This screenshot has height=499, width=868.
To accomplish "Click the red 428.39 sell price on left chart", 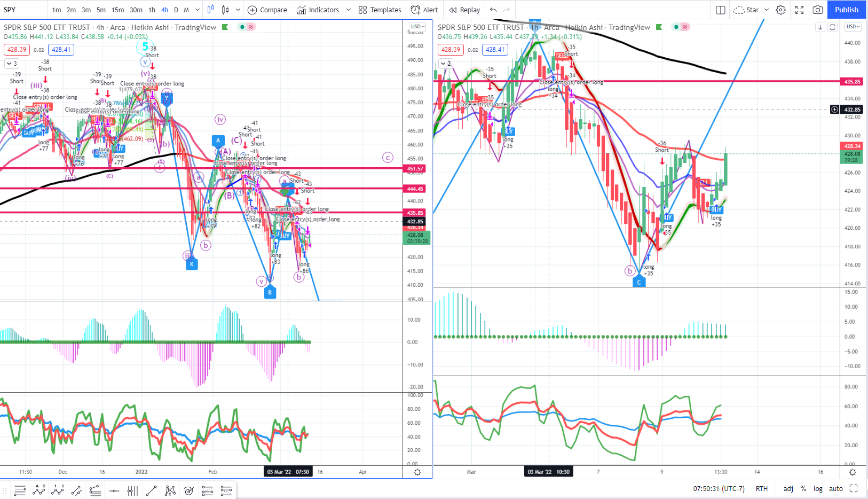I will tap(17, 50).
